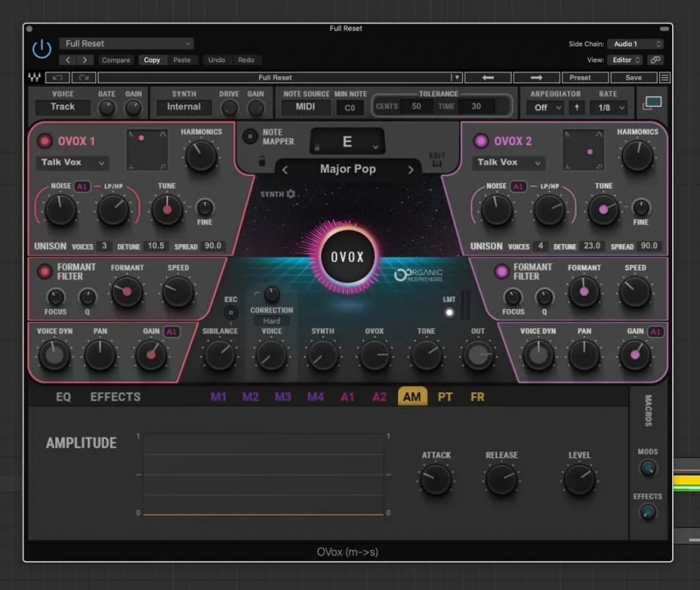Image resolution: width=700 pixels, height=590 pixels.
Task: Click the window resize icon near Rate
Action: pos(652,103)
